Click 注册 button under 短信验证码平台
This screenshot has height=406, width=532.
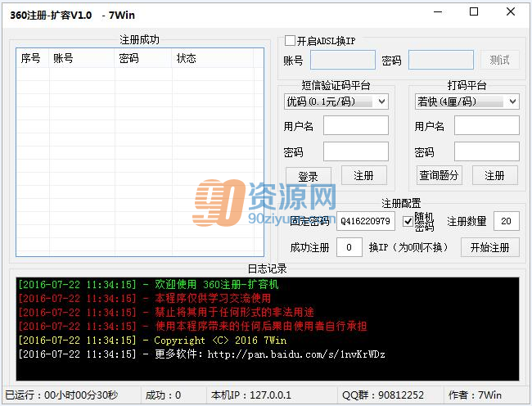point(363,175)
